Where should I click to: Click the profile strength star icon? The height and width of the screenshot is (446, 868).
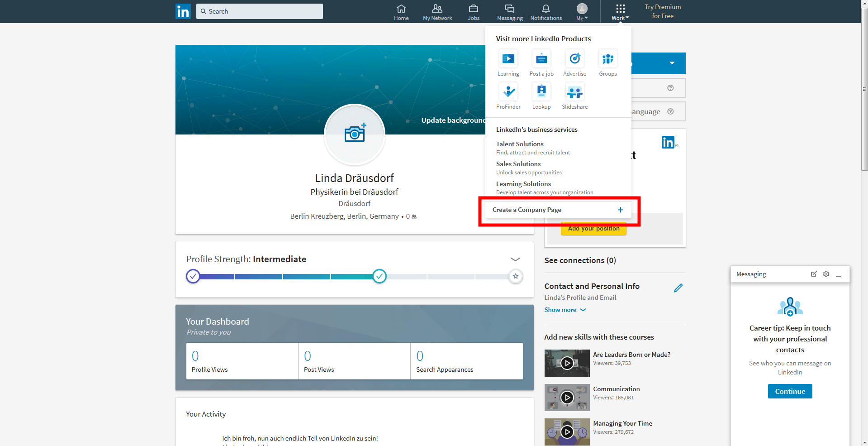click(x=516, y=276)
